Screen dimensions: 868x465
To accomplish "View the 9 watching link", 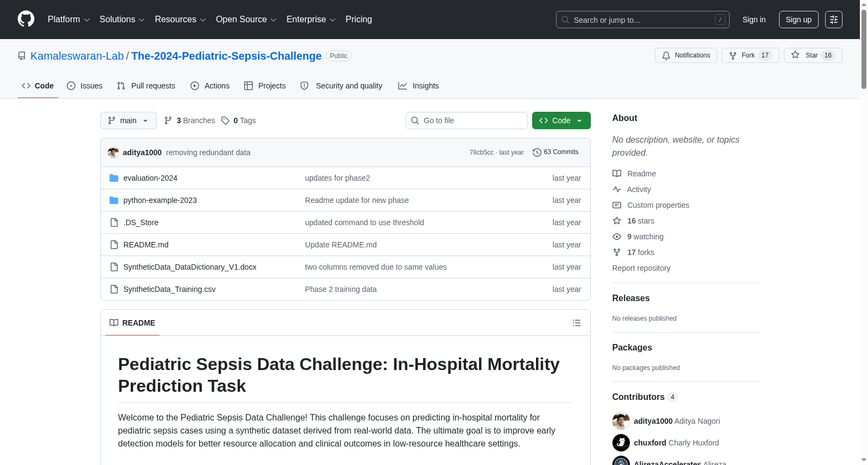I will pos(638,237).
